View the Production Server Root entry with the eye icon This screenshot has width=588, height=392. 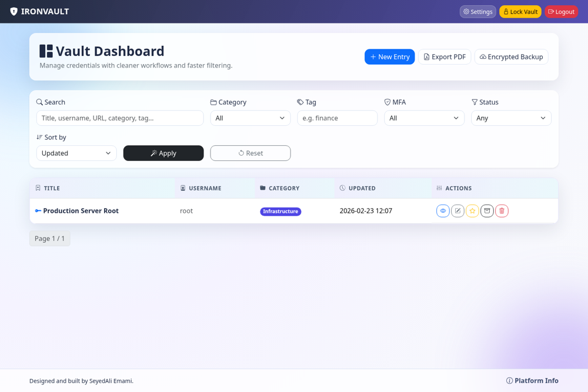tap(443, 210)
